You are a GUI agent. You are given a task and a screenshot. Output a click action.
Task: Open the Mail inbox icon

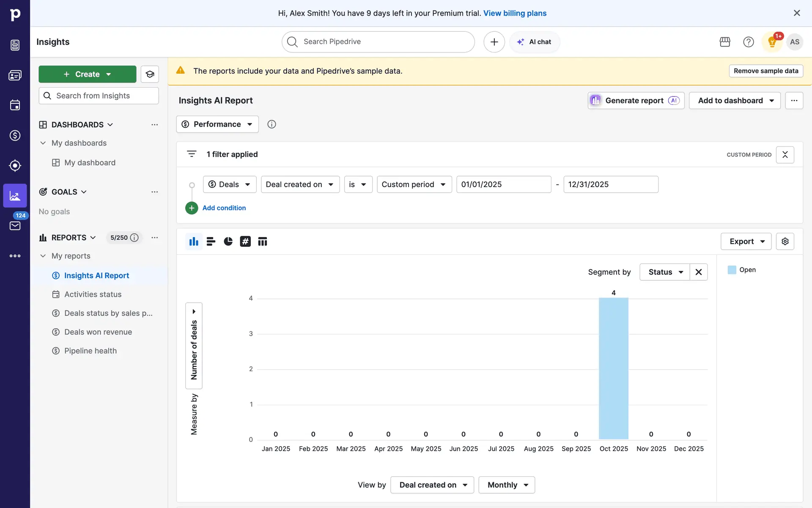point(15,226)
